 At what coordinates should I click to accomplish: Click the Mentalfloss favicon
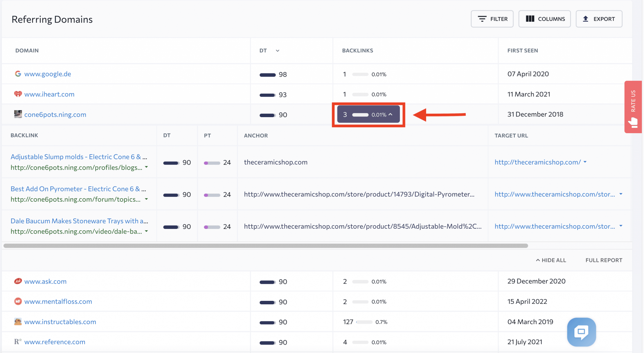pos(18,301)
